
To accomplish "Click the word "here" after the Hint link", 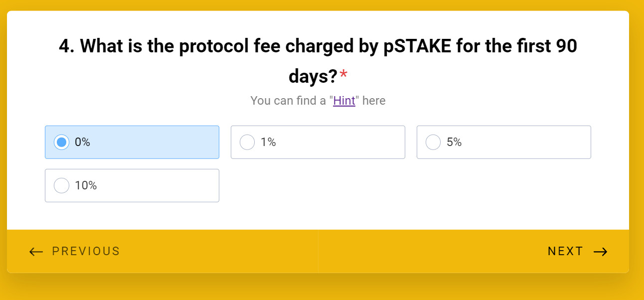I will (x=374, y=101).
